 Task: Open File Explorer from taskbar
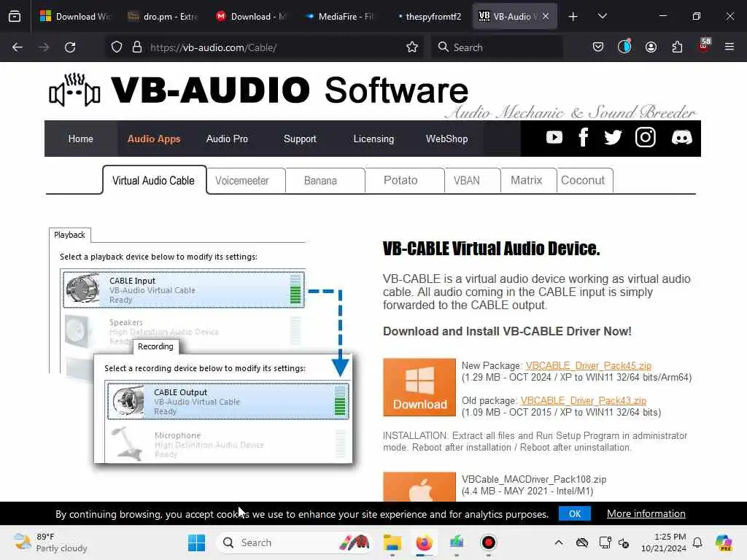[x=392, y=542]
